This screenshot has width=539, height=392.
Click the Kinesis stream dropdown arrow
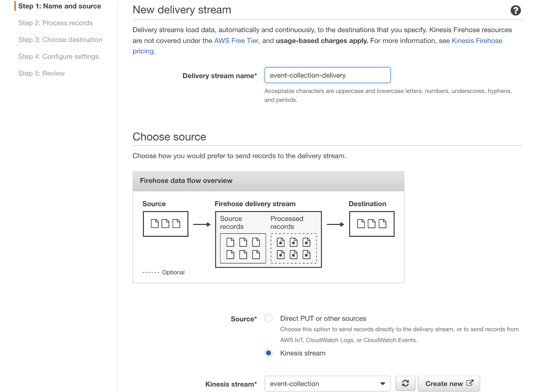[382, 384]
